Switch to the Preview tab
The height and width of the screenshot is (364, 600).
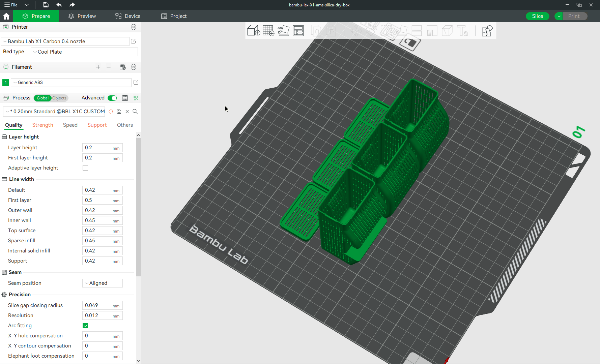pos(82,16)
